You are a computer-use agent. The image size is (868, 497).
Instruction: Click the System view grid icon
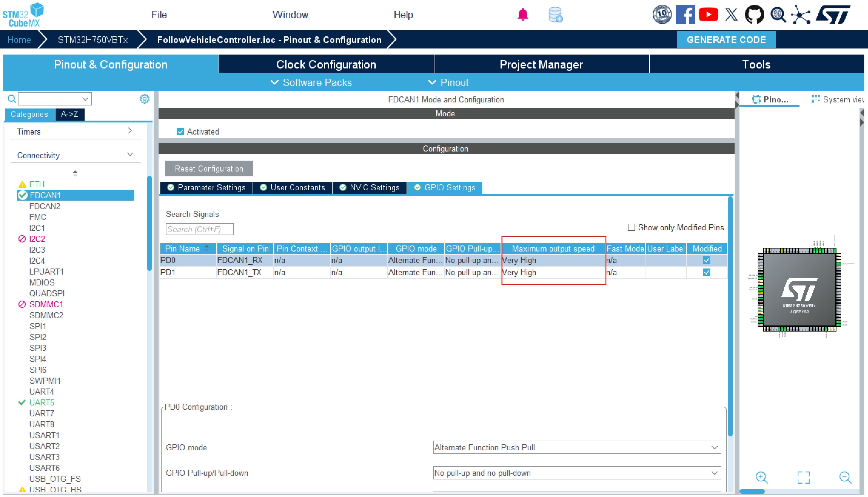816,99
